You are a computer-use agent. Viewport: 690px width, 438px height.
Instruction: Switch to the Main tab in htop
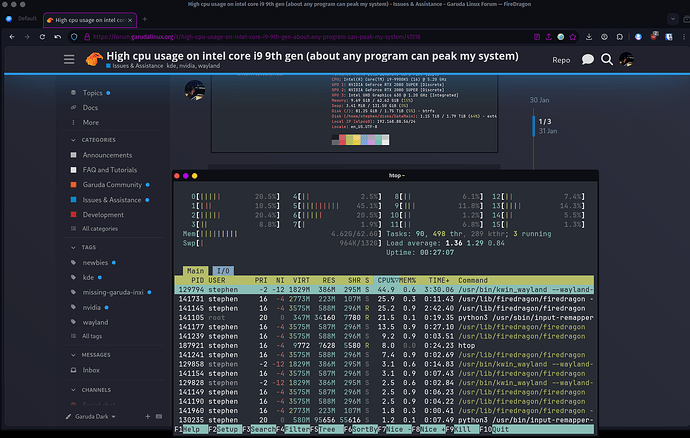[195, 271]
